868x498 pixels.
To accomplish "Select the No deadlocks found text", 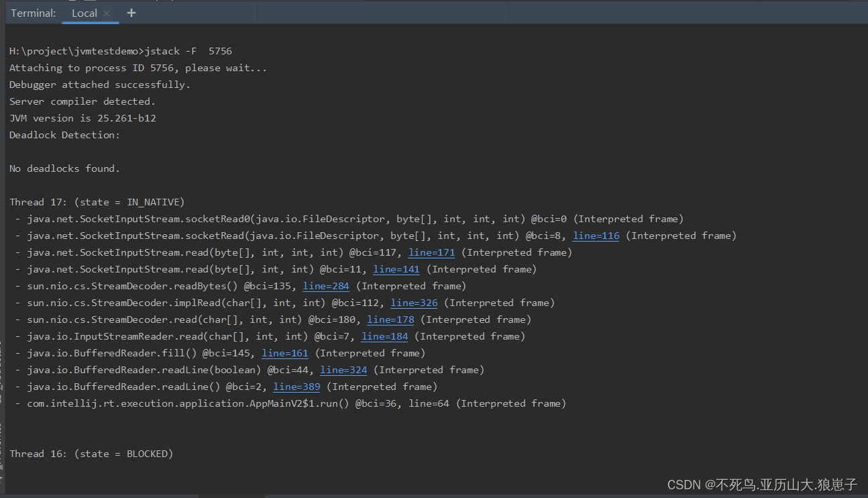I will tap(64, 168).
